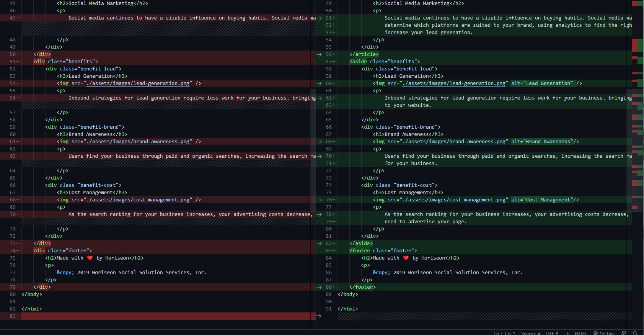644x335 pixels.
Task: Open Spaces: 4 indentation setting
Action: pyautogui.click(x=530, y=333)
